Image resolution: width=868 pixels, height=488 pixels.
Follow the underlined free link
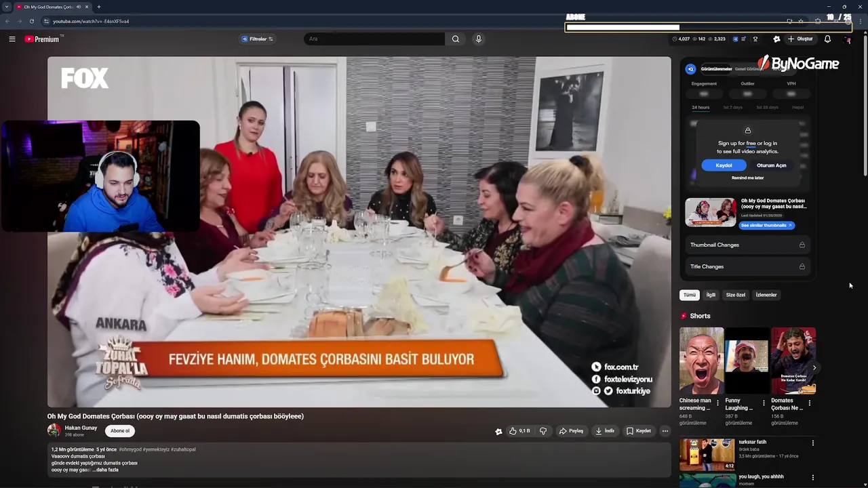[751, 143]
